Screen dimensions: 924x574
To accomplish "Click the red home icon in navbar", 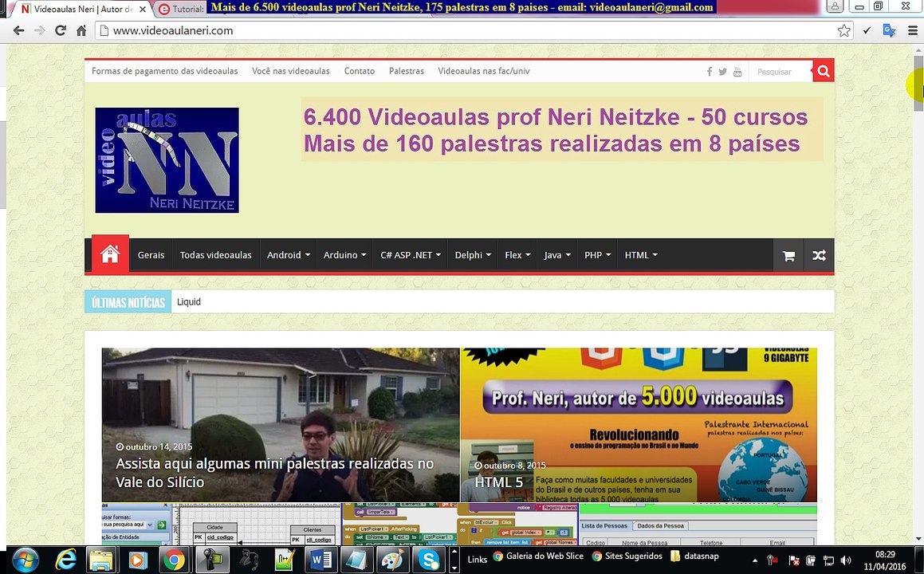I will (110, 254).
